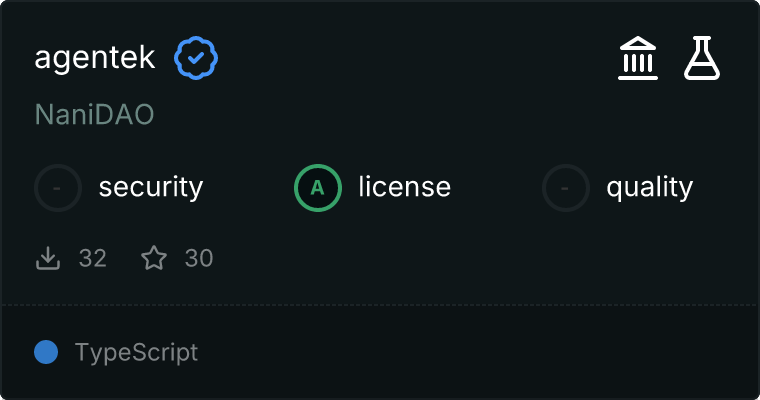Click the download count 32
Image resolution: width=760 pixels, height=400 pixels.
(93, 259)
